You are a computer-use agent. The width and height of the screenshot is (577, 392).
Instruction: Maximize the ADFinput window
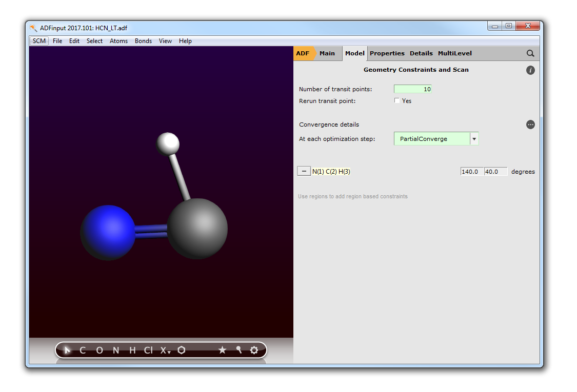click(x=509, y=26)
